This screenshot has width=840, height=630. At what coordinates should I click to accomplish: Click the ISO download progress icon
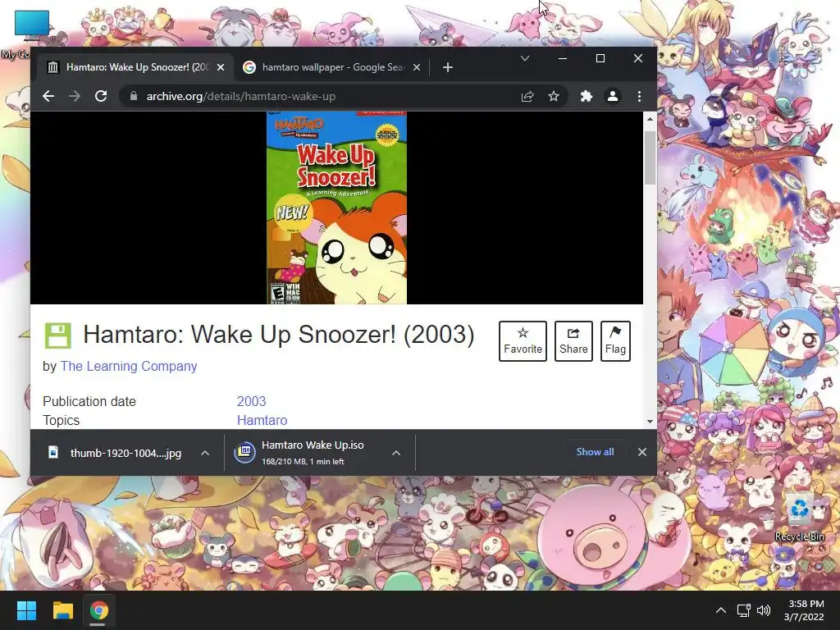click(x=244, y=453)
